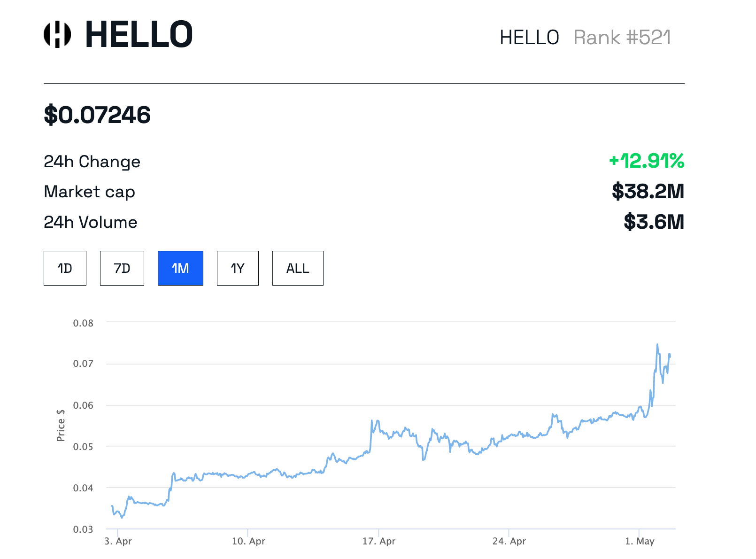Viewport: 756px width, 559px height.
Task: Click the Price $ axis title
Action: [61, 425]
